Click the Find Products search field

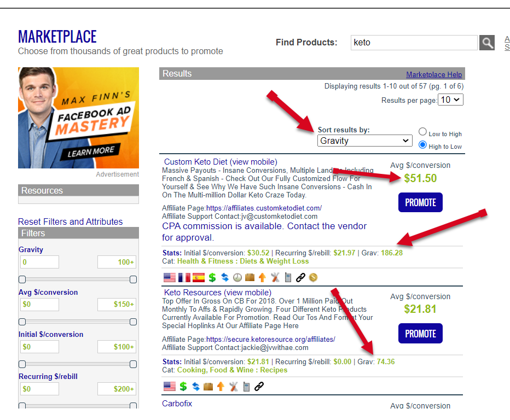(414, 43)
